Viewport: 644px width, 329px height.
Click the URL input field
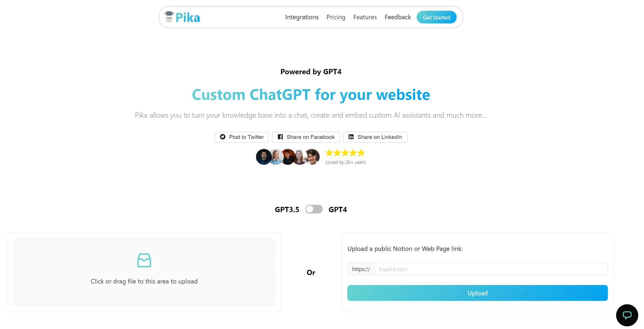(491, 268)
